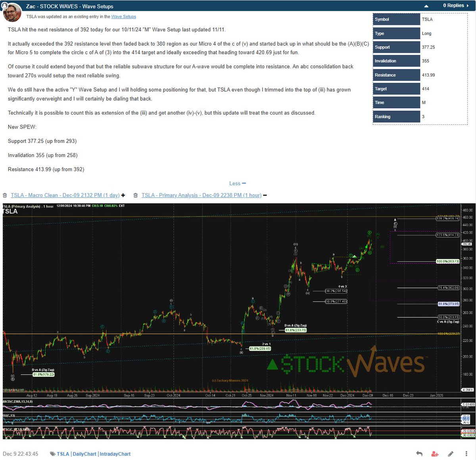
Task: Open the Wave Setups link
Action: point(123,17)
